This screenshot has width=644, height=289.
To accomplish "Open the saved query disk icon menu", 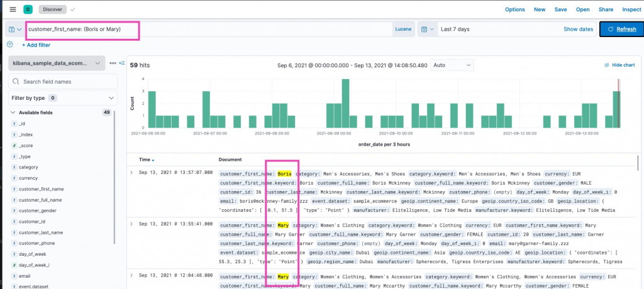I will click(15, 30).
